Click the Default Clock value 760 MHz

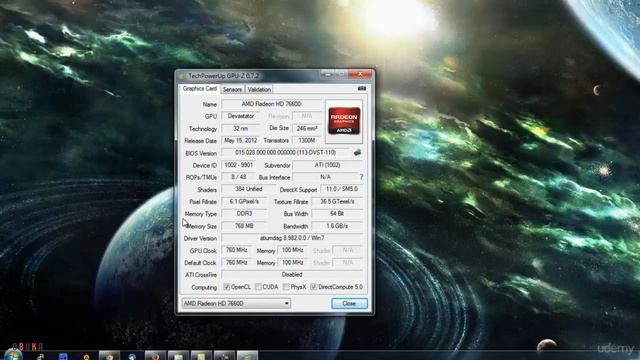(237, 262)
